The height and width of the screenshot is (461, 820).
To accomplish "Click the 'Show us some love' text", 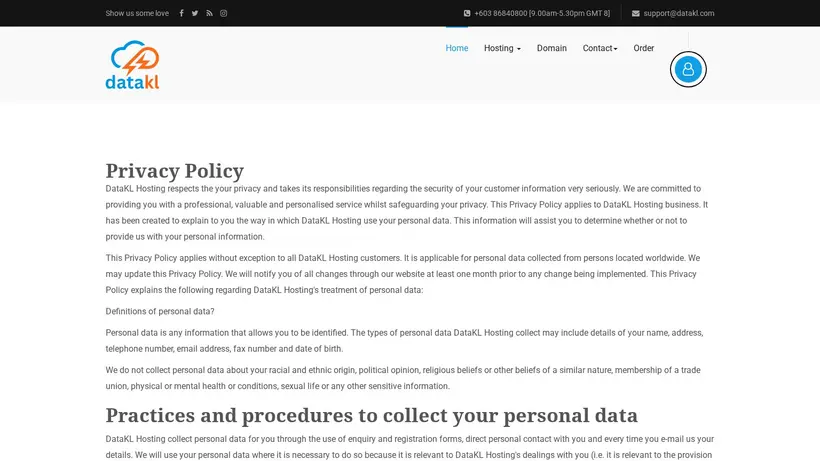I will pos(137,13).
